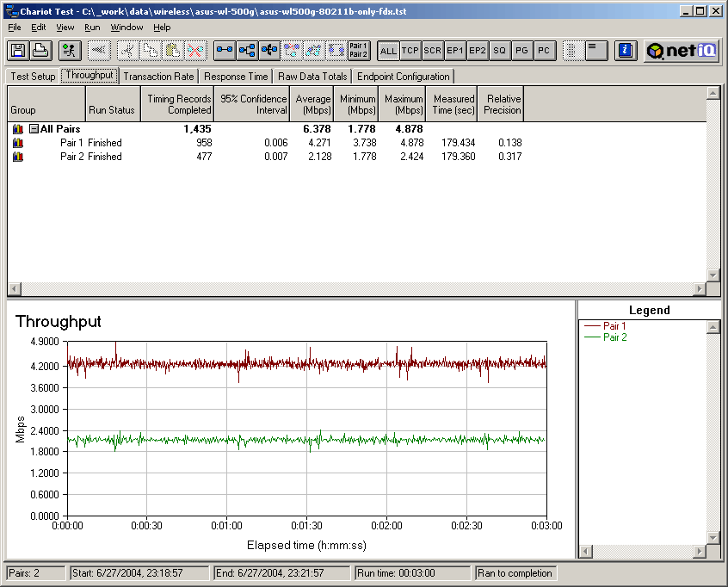Click Legend panel scroll up arrow
This screenshot has width=728, height=587.
(713, 327)
